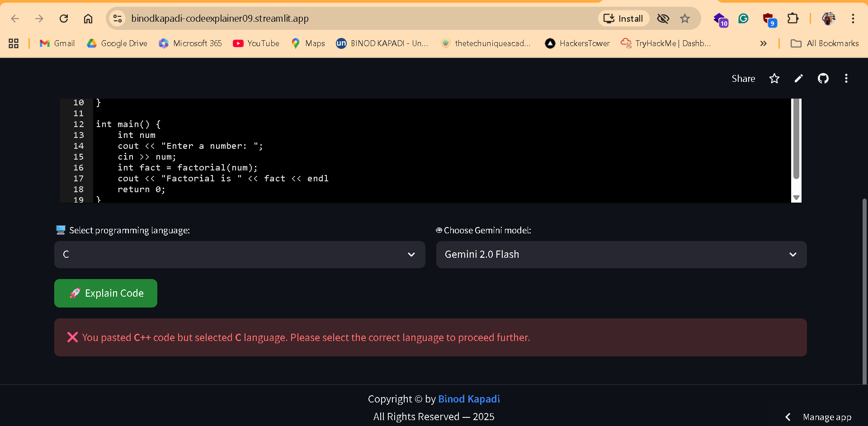Go to browser home page
Screen dimensions: 868x426
click(88, 19)
